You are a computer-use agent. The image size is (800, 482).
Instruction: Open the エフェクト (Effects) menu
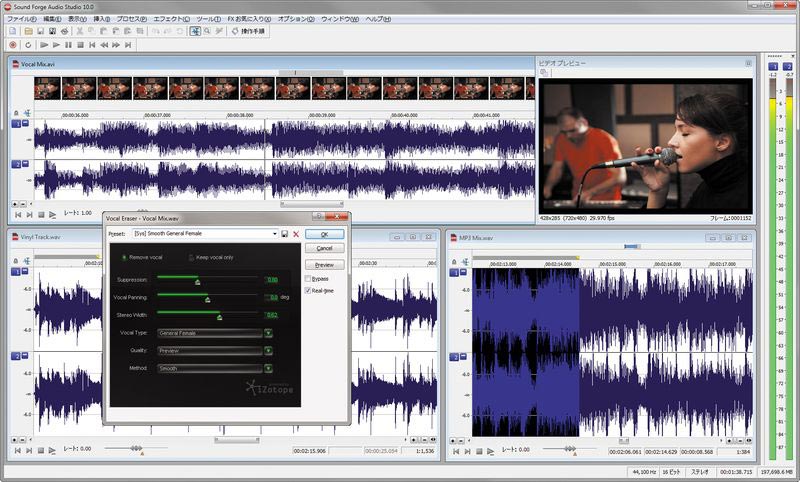171,19
